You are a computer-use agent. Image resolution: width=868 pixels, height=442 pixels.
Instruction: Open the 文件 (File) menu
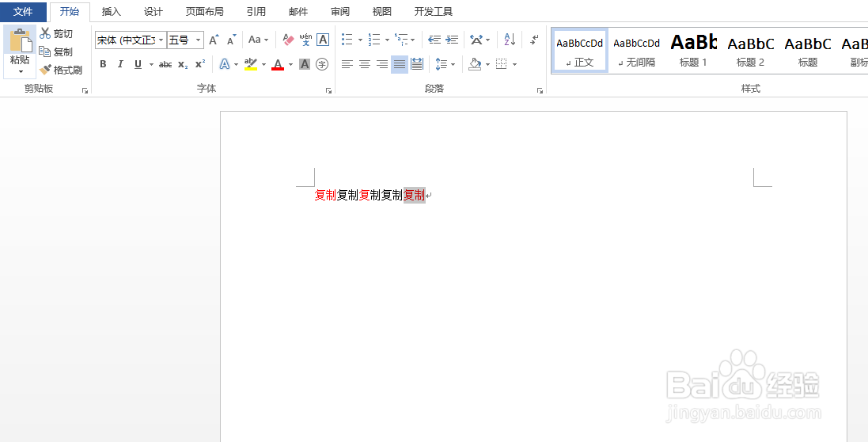point(23,12)
